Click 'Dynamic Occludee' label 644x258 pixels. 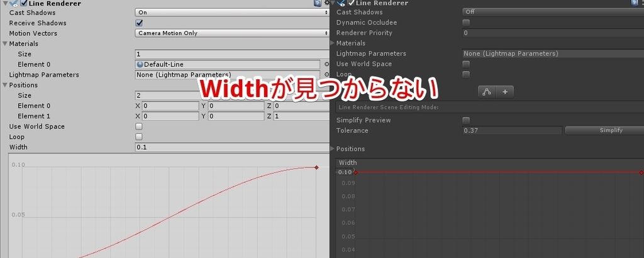(x=367, y=23)
